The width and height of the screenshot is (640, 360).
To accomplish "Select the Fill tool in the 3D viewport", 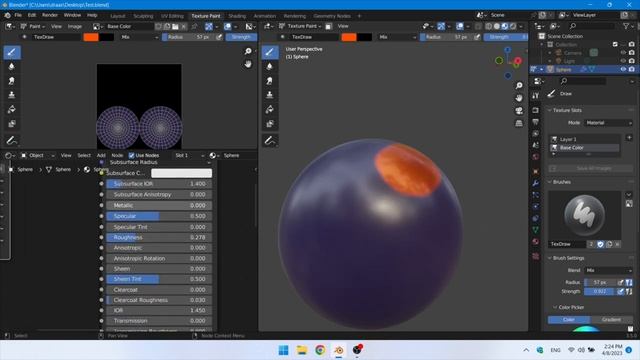I will (269, 109).
